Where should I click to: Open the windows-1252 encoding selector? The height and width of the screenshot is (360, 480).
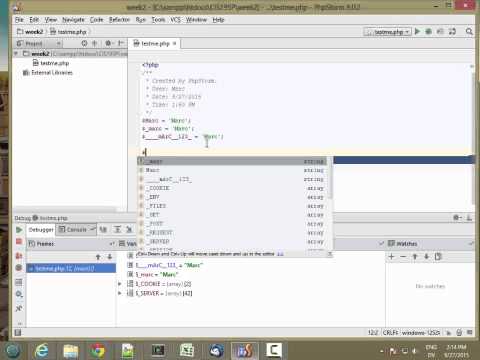421,333
